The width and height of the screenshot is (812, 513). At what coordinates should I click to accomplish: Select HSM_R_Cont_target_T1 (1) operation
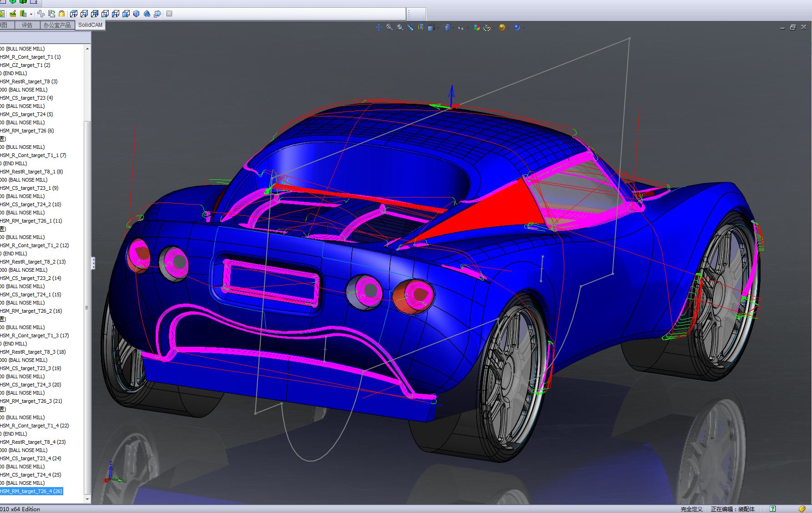click(30, 57)
